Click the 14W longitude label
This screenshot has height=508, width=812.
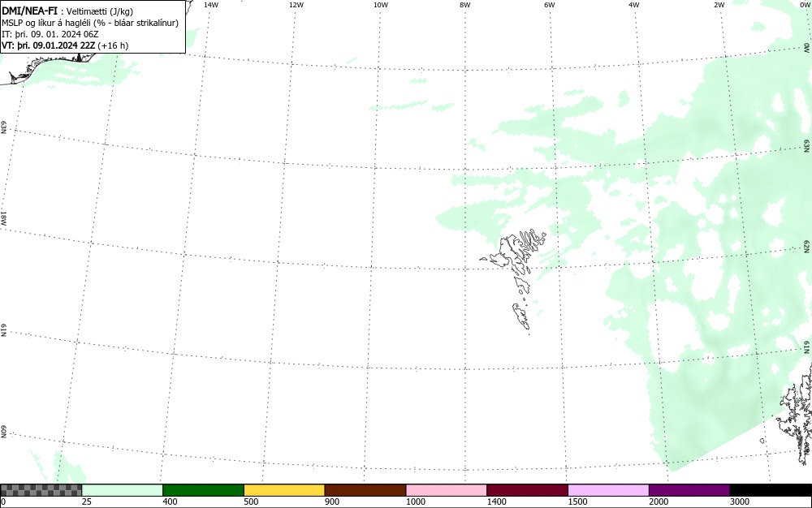click(211, 5)
